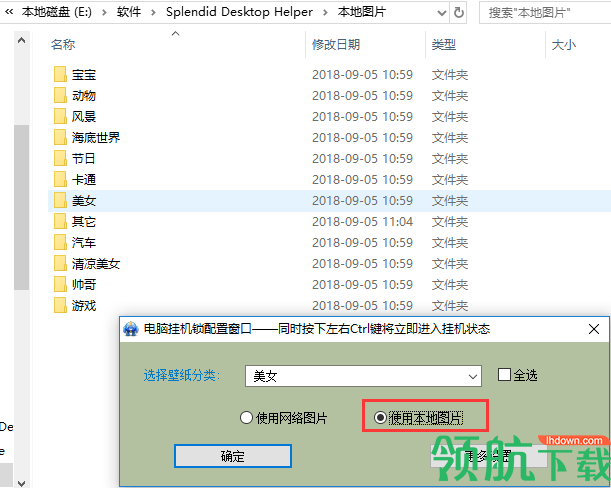Select the 使用本地图片 radio button
The image size is (611, 488).
pyautogui.click(x=380, y=418)
